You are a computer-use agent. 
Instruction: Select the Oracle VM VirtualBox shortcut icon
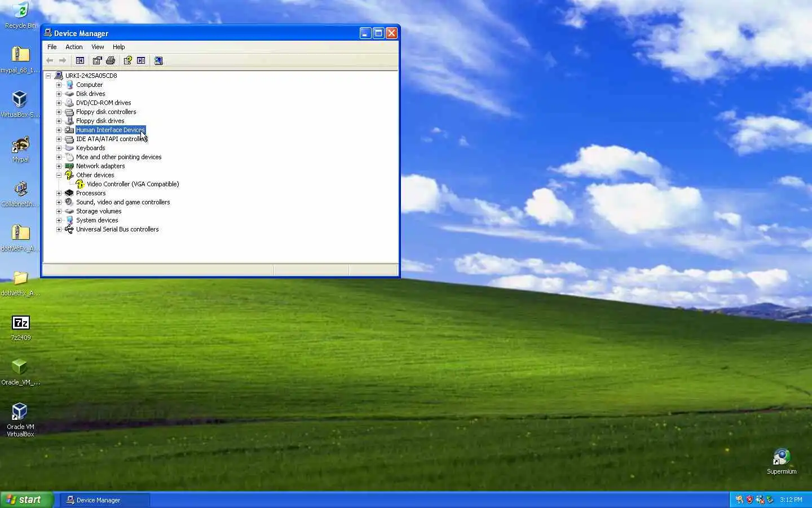click(x=20, y=411)
